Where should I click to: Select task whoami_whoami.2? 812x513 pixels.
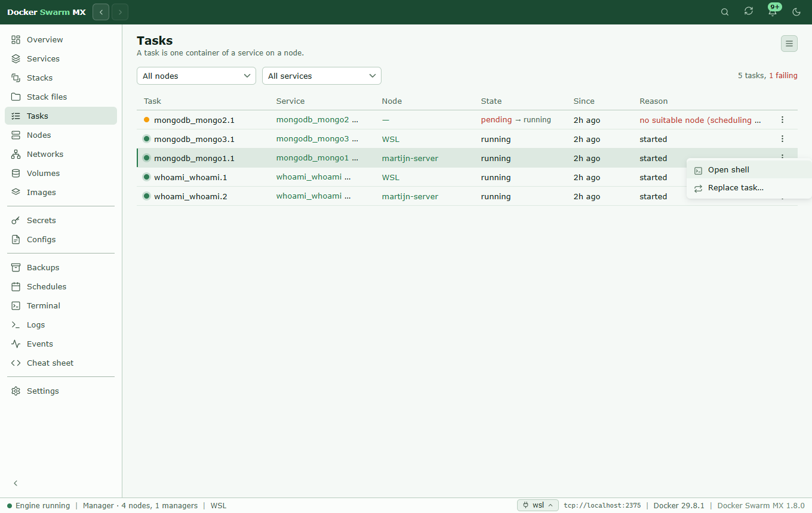(190, 196)
